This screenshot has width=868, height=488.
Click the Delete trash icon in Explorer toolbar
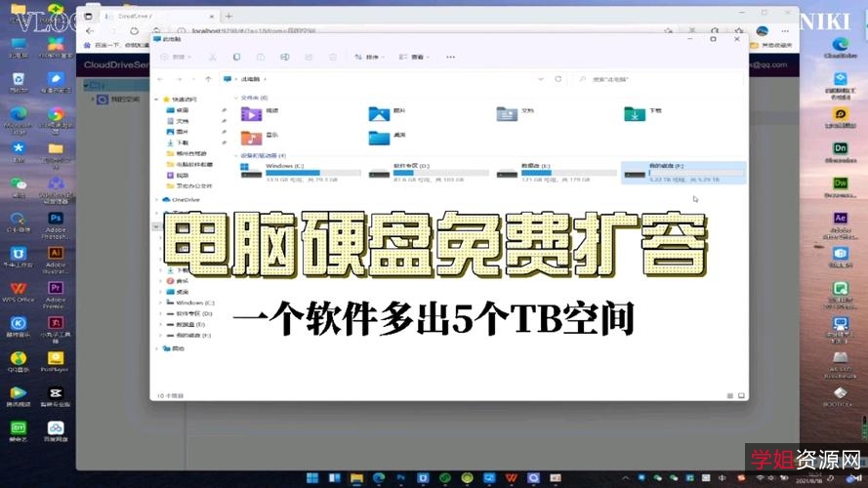point(333,57)
